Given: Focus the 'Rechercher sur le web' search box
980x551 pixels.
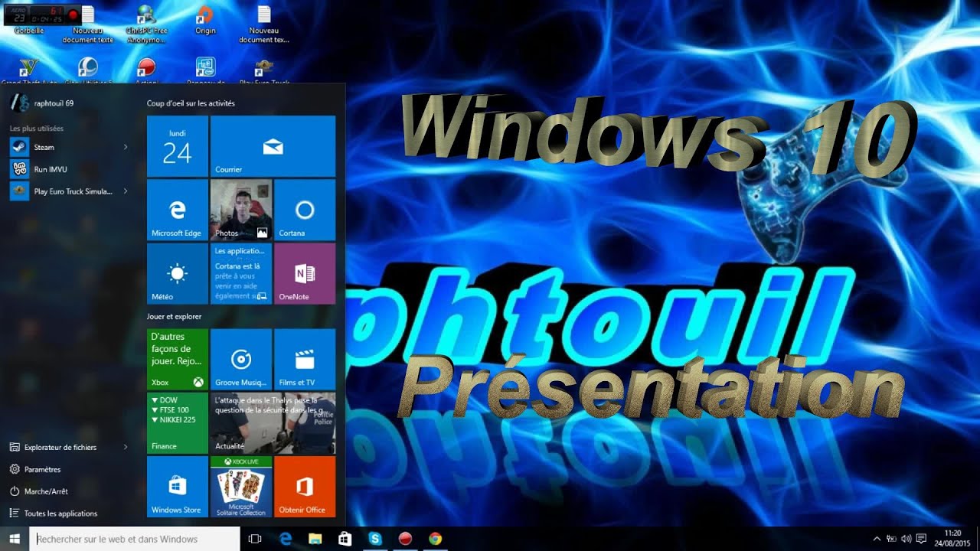Looking at the screenshot, I should (x=136, y=539).
